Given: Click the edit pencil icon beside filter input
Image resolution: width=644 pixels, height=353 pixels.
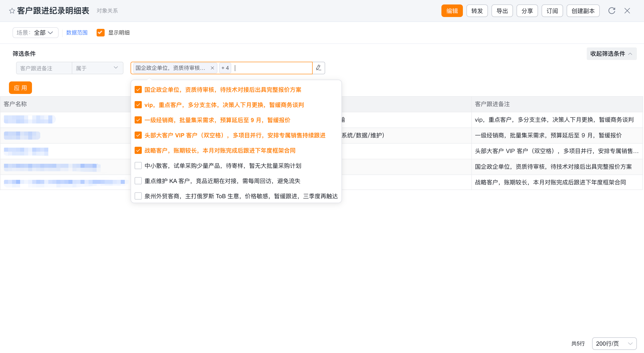Looking at the screenshot, I should (318, 68).
